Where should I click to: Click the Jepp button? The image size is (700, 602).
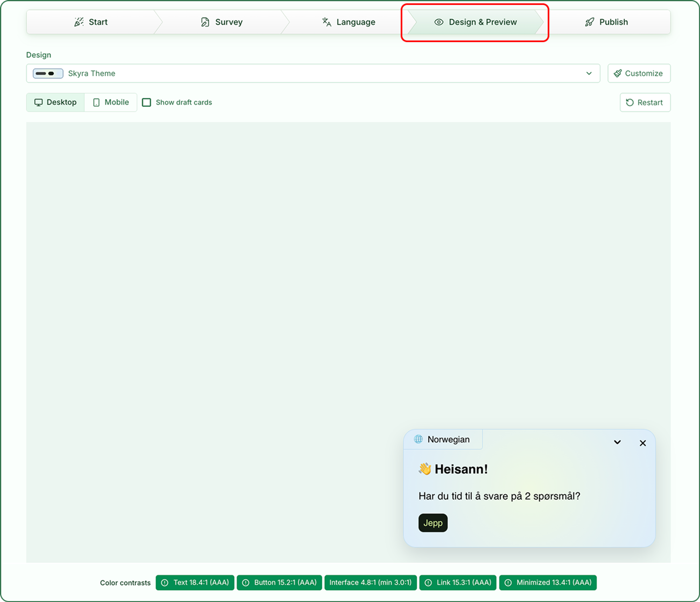[433, 523]
